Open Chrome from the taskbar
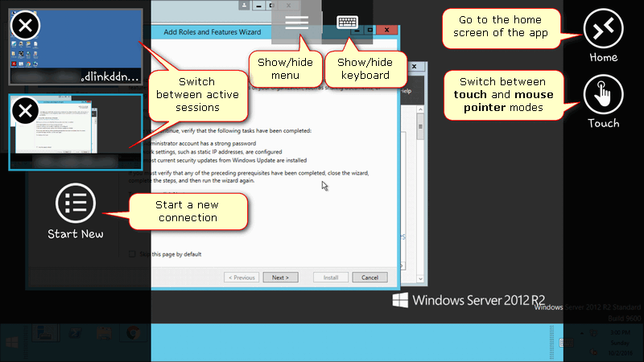644x362 pixels. point(133,334)
